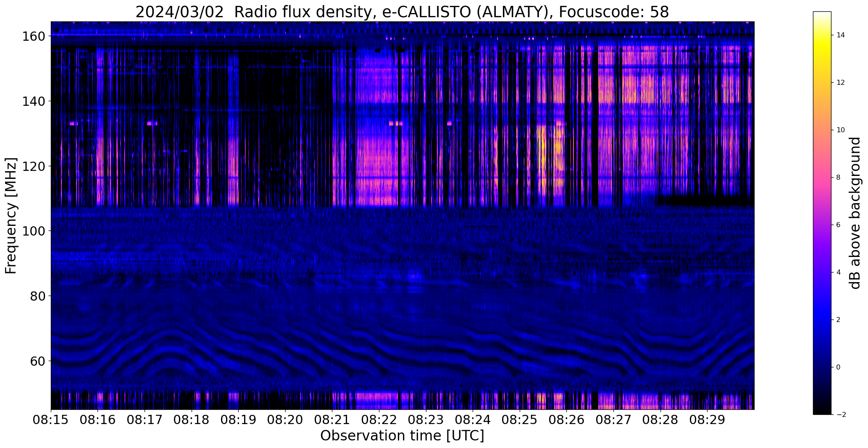Click the 08:19 time tick label
Viewport: 868px width, 448px height.
(239, 420)
